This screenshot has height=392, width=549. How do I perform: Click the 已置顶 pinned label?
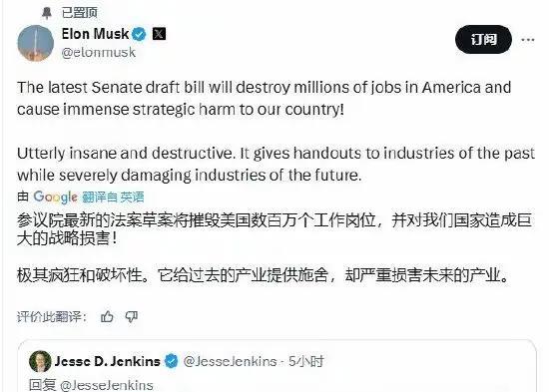[x=80, y=13]
